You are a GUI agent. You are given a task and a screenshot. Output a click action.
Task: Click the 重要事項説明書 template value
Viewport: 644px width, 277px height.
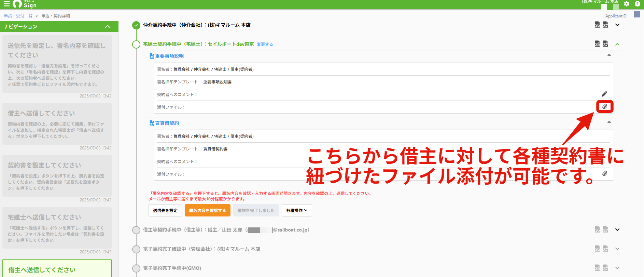coord(218,82)
